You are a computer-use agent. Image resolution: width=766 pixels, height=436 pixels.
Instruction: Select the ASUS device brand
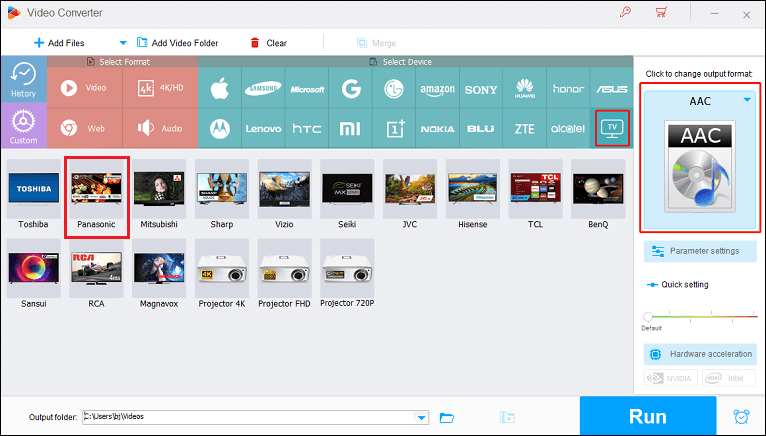point(612,88)
